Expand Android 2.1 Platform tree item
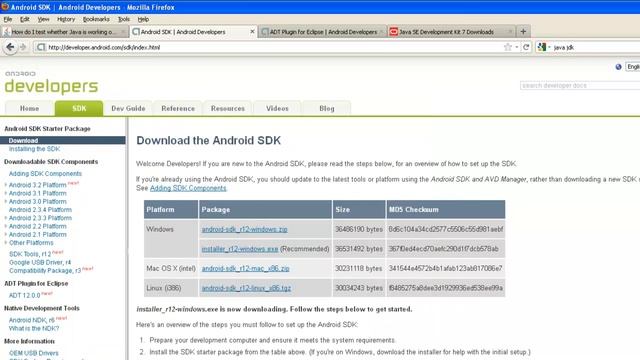 pyautogui.click(x=6, y=234)
